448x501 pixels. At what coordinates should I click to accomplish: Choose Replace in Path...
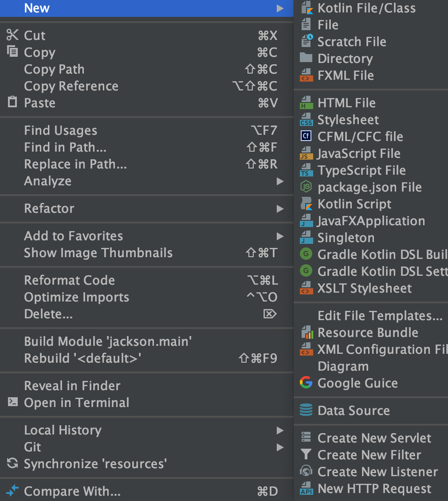tap(146, 164)
